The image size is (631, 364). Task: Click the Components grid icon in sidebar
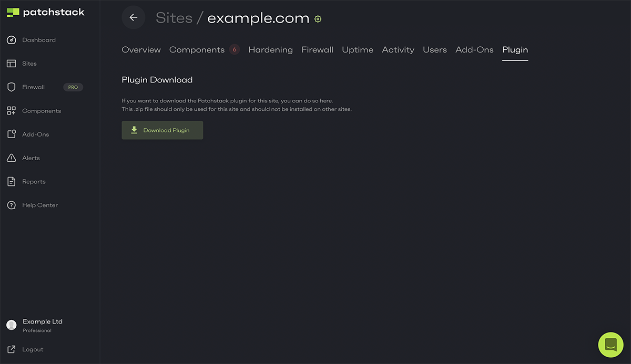click(11, 111)
